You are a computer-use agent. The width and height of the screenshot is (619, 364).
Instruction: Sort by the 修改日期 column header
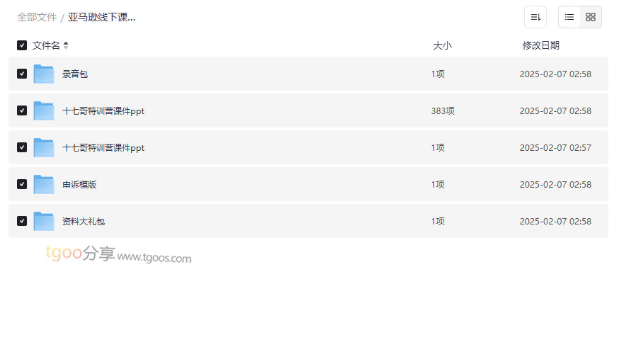(x=541, y=45)
